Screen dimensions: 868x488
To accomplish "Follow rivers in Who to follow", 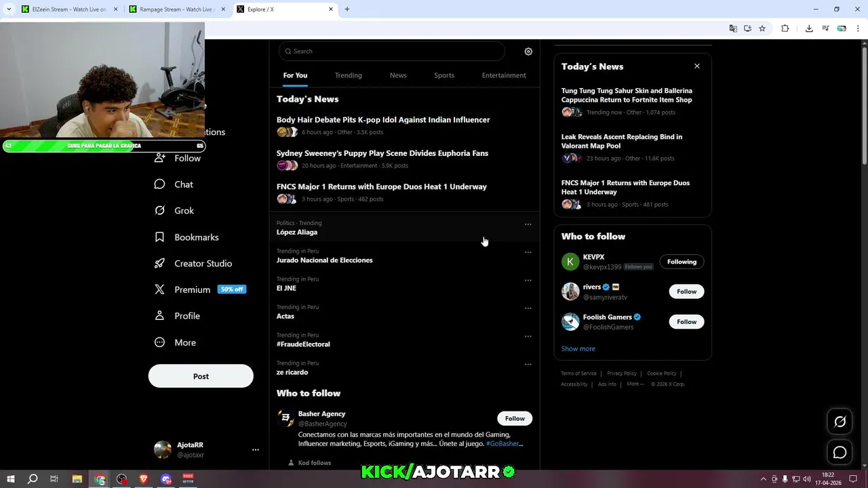I will tap(686, 291).
